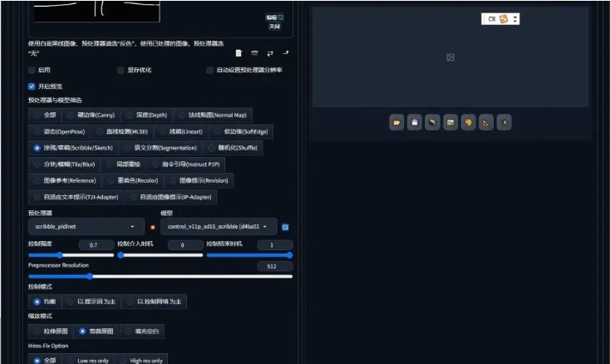Viewport: 610px width, 364px height.
Task: Select 裁剪原图 crop resize mode
Action: click(96, 332)
